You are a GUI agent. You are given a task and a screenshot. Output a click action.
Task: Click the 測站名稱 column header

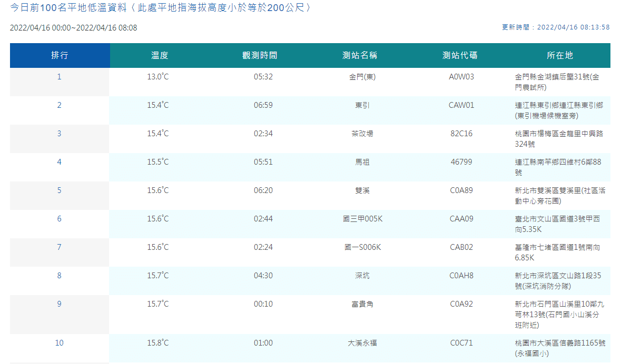[360, 55]
